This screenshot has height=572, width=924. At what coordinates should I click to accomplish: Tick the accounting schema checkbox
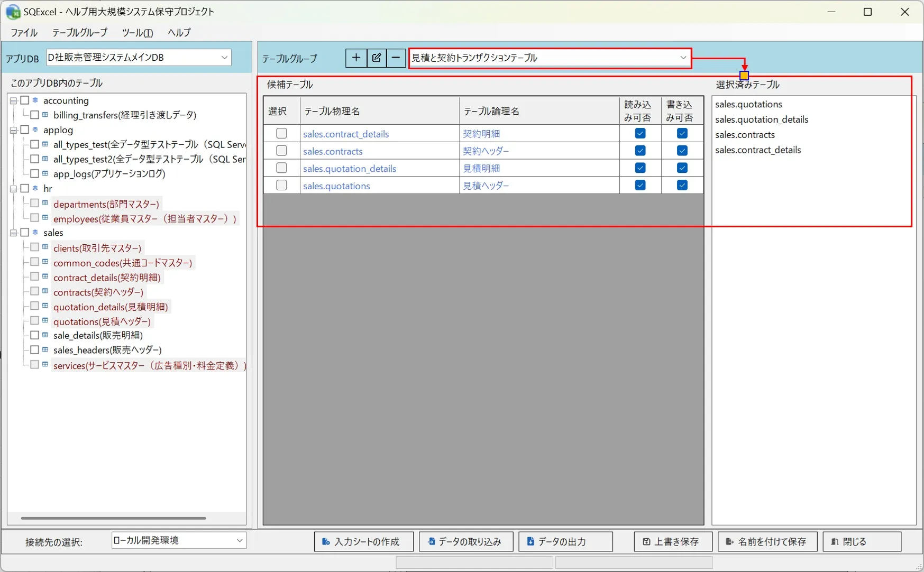[24, 100]
